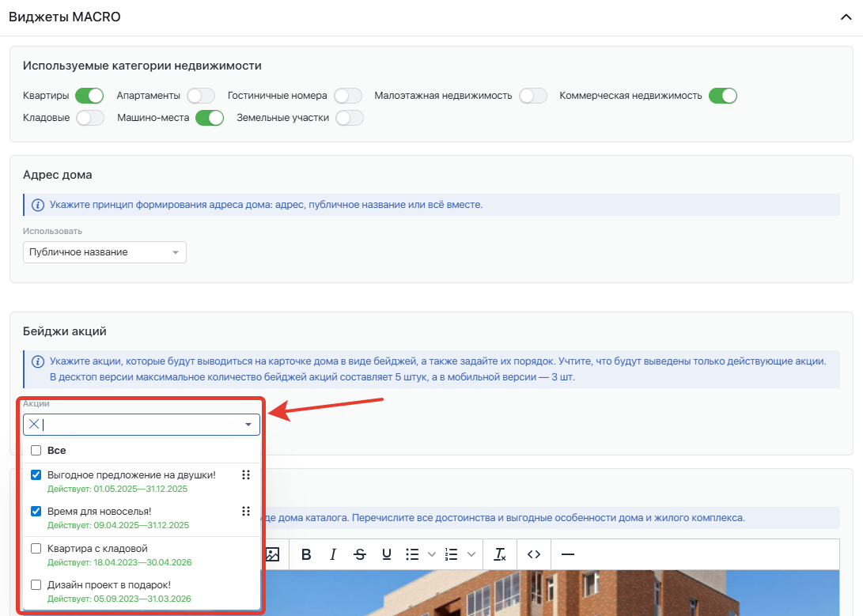863x616 pixels.
Task: Apply underline formatting in the editor
Action: 387,554
